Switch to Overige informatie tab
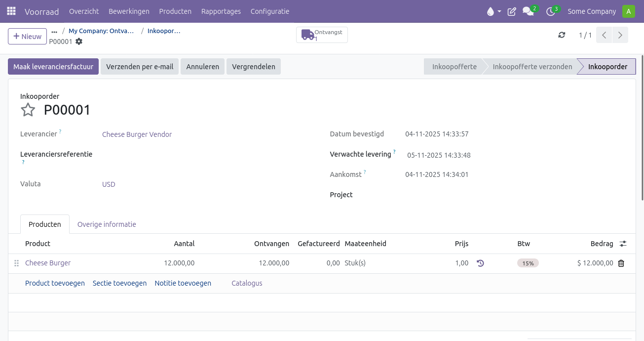The height and width of the screenshot is (341, 644). point(107,224)
